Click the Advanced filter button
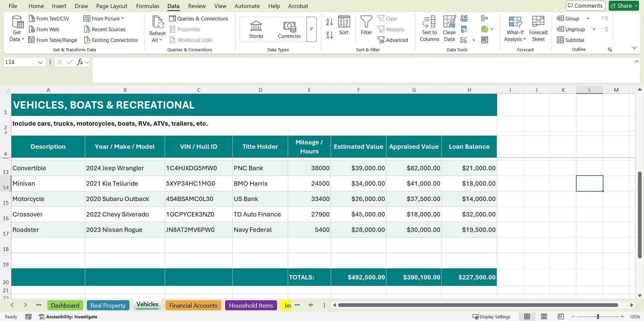This screenshot has height=321, width=644. tap(393, 40)
